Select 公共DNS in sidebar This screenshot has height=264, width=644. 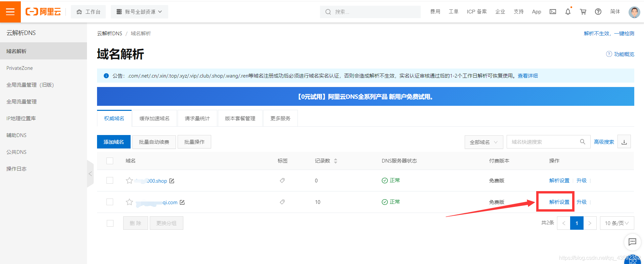(43, 152)
